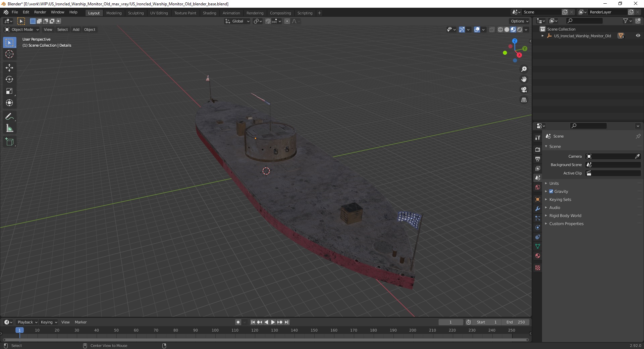Switch to the Modeling workspace tab
The image size is (644, 349).
(114, 13)
